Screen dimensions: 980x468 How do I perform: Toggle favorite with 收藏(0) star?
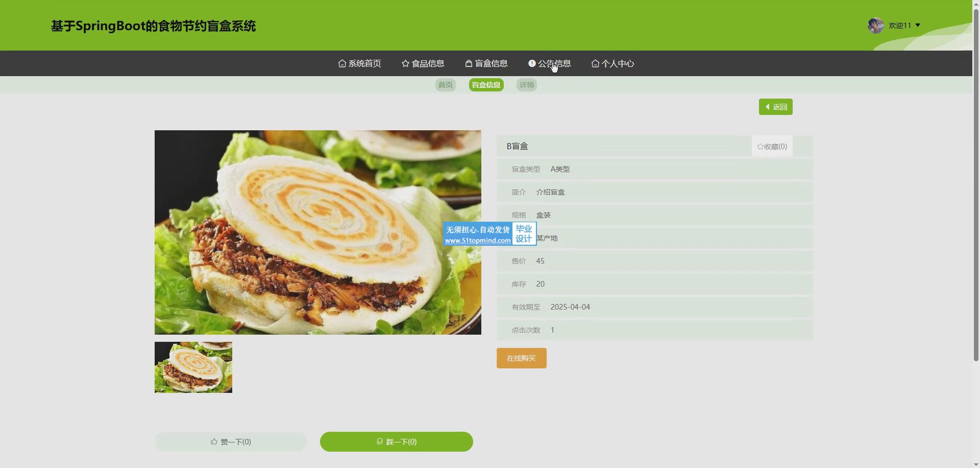pos(761,147)
